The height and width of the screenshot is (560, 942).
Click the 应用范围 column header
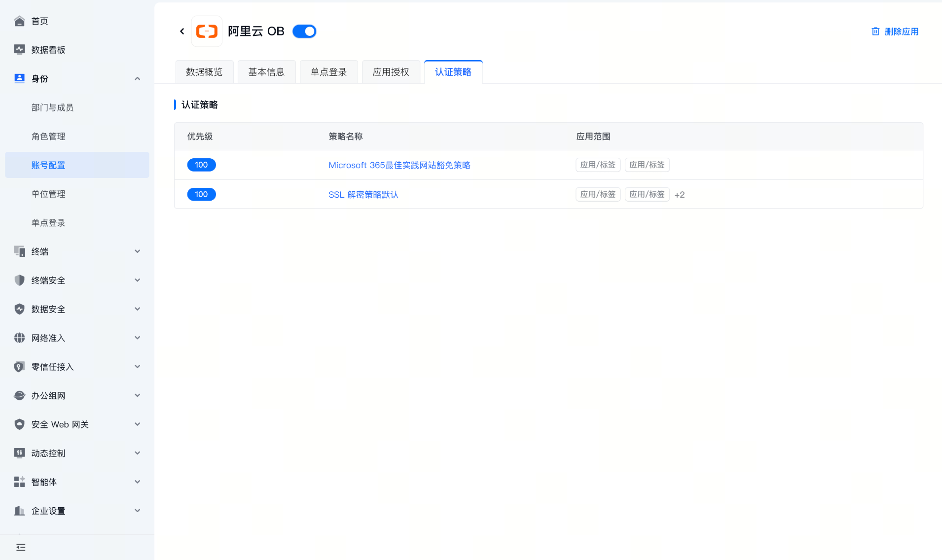coord(593,137)
